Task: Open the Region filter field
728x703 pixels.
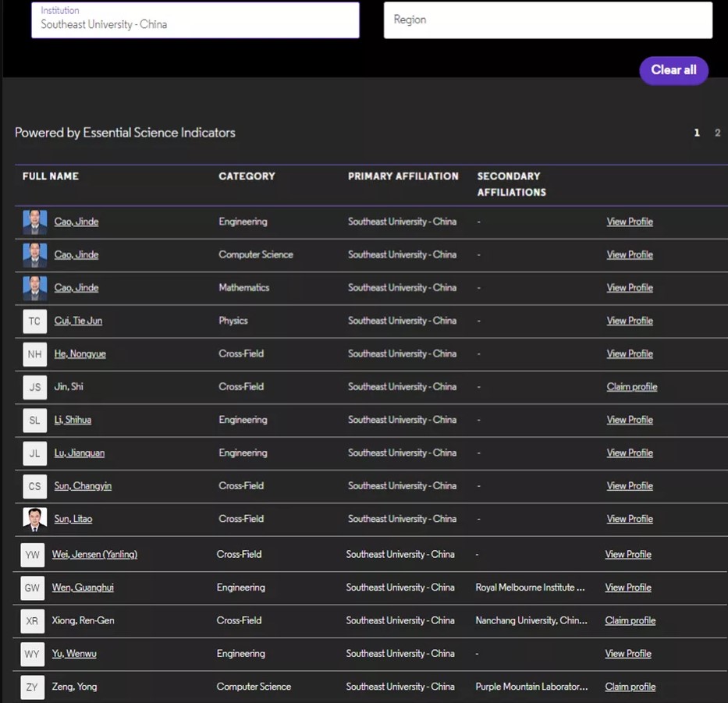Action: (548, 20)
